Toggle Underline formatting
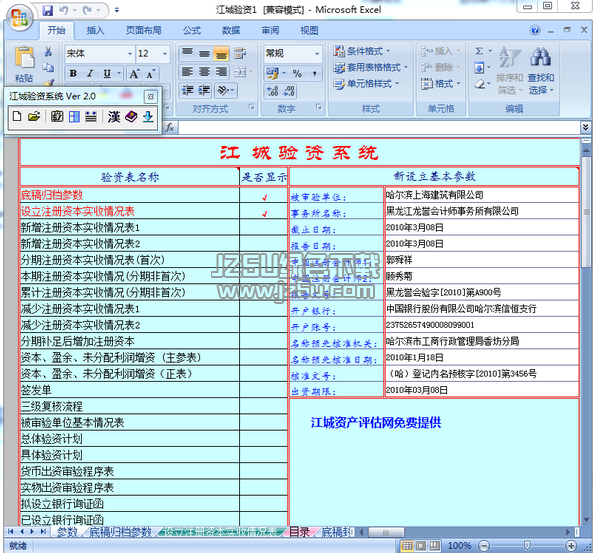Viewport: 593px width, 553px height. coord(107,73)
